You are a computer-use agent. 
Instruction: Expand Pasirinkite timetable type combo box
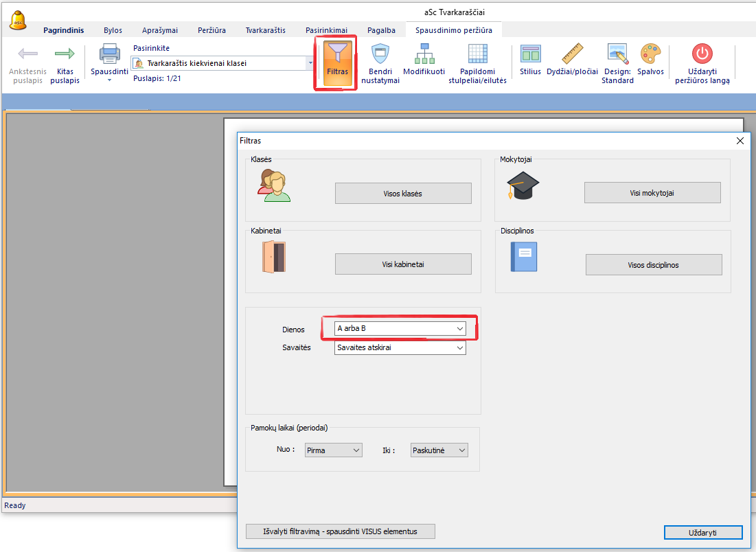[x=310, y=63]
